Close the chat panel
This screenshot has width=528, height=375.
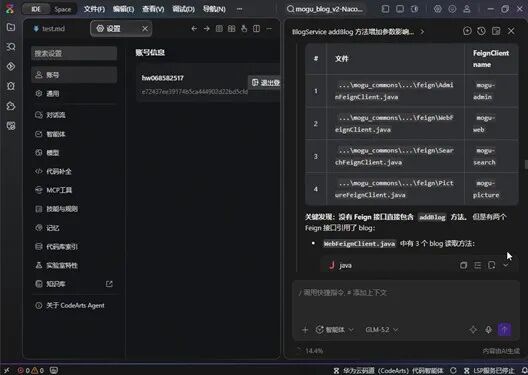(511, 31)
